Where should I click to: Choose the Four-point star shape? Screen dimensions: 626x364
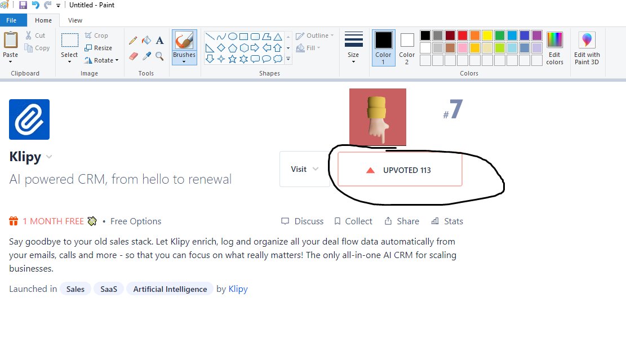click(x=221, y=59)
